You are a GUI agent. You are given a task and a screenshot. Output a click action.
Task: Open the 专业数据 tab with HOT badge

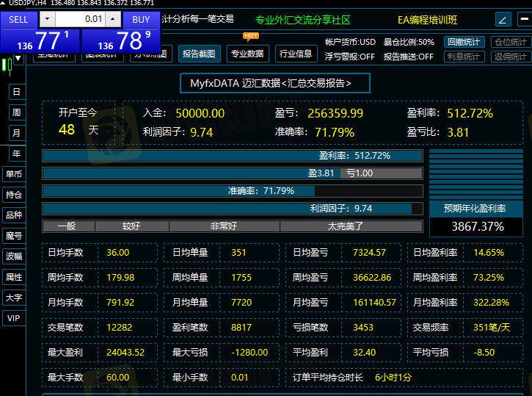(x=247, y=54)
